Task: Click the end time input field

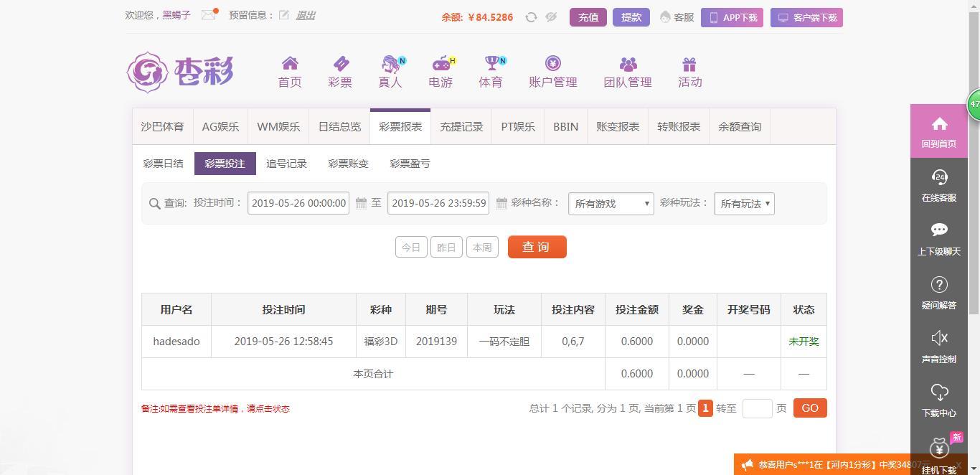Action: tap(438, 203)
